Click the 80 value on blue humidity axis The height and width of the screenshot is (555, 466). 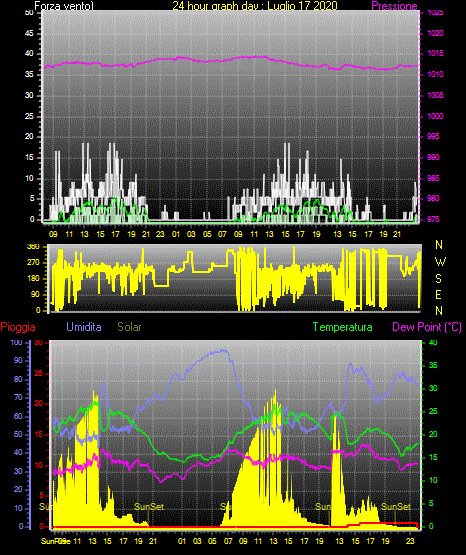coord(18,379)
